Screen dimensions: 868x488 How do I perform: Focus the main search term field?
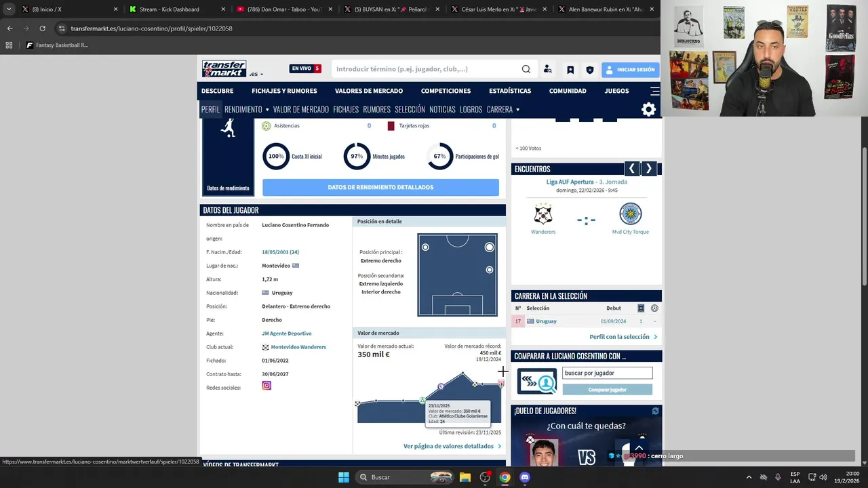(426, 69)
